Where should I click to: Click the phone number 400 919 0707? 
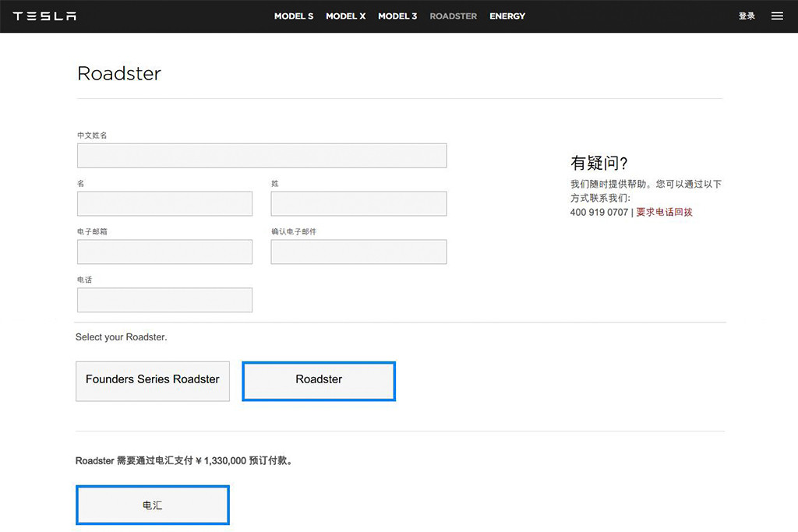click(599, 212)
